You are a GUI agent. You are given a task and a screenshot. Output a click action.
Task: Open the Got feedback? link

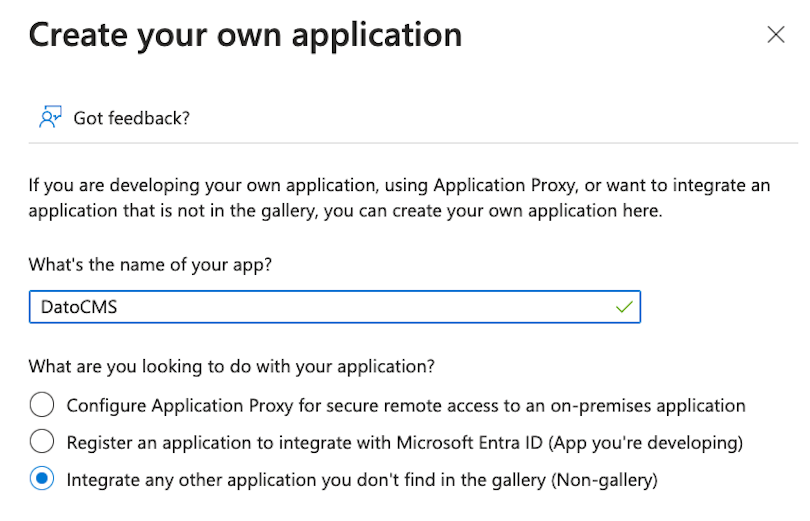[x=131, y=118]
